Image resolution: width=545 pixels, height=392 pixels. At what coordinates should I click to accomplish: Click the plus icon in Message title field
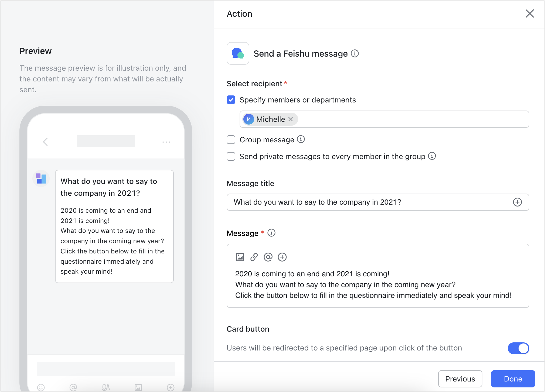[517, 202]
